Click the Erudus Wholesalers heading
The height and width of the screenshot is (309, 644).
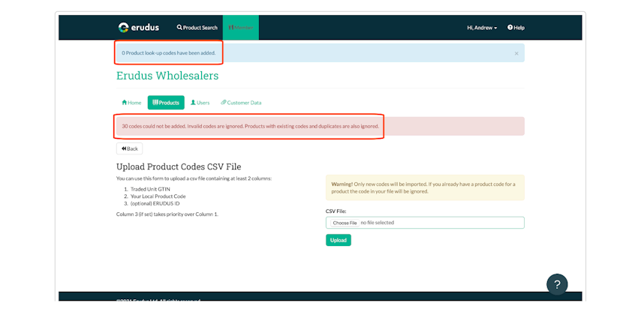(x=167, y=76)
